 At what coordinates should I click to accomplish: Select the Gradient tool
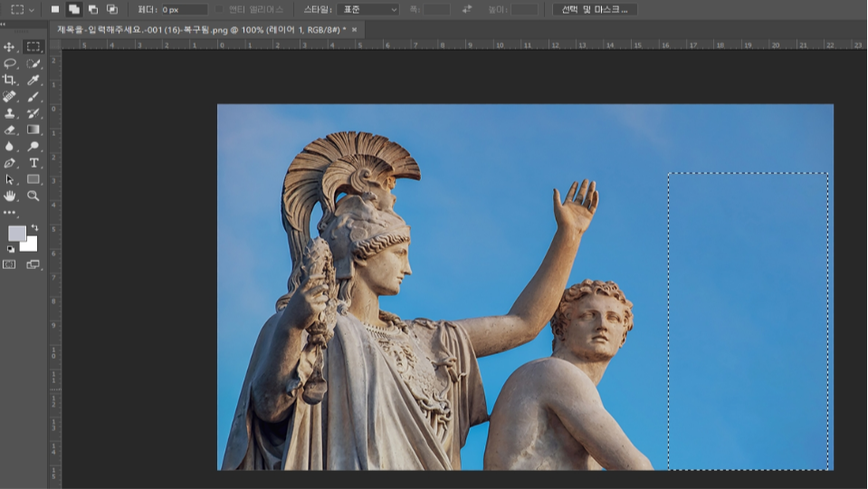(33, 129)
